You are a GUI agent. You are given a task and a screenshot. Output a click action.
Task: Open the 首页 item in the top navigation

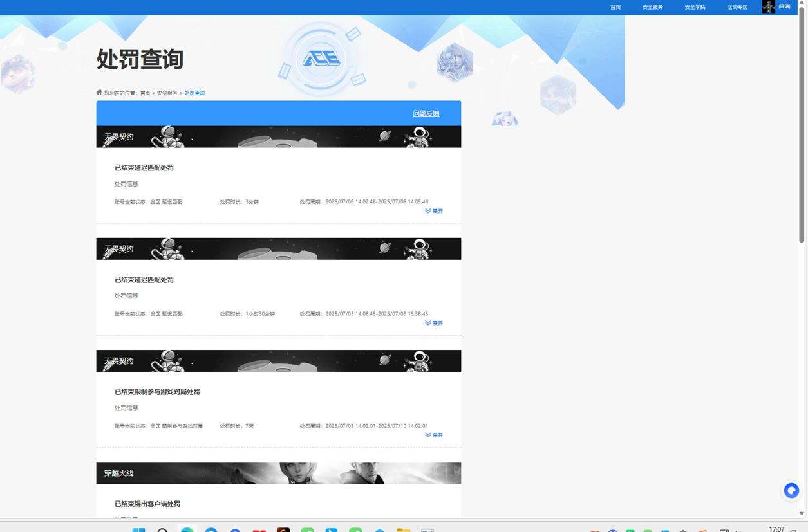point(615,7)
